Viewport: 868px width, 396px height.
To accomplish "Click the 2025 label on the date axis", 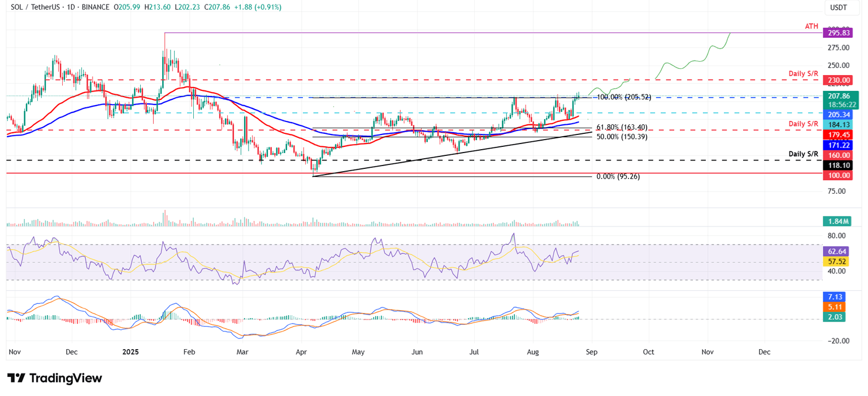I will click(131, 351).
